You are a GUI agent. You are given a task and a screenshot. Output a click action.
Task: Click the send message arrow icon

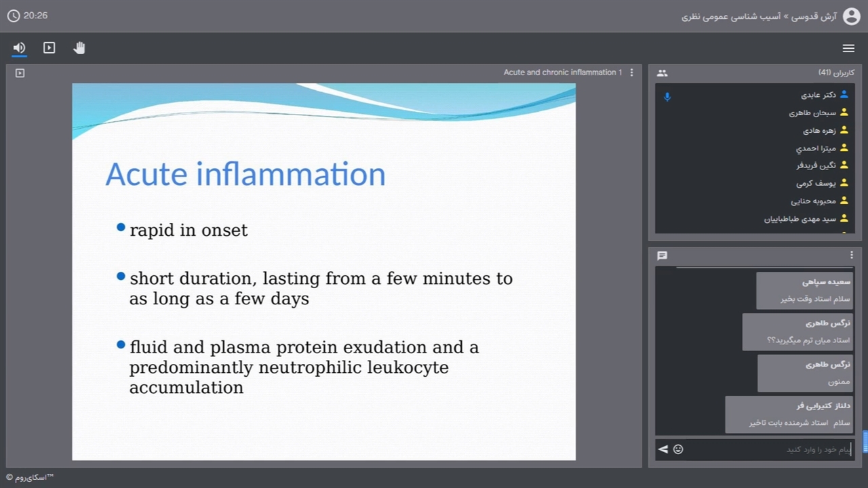coord(663,449)
